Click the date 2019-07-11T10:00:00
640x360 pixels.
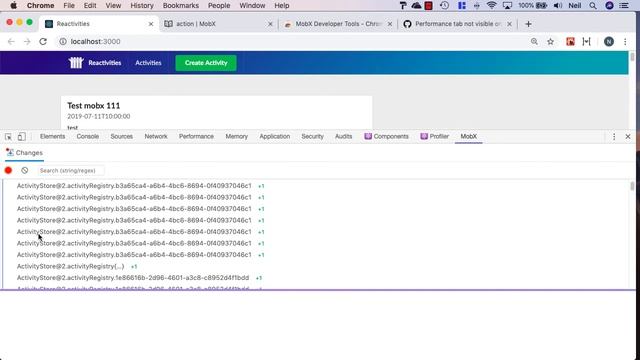[98, 116]
